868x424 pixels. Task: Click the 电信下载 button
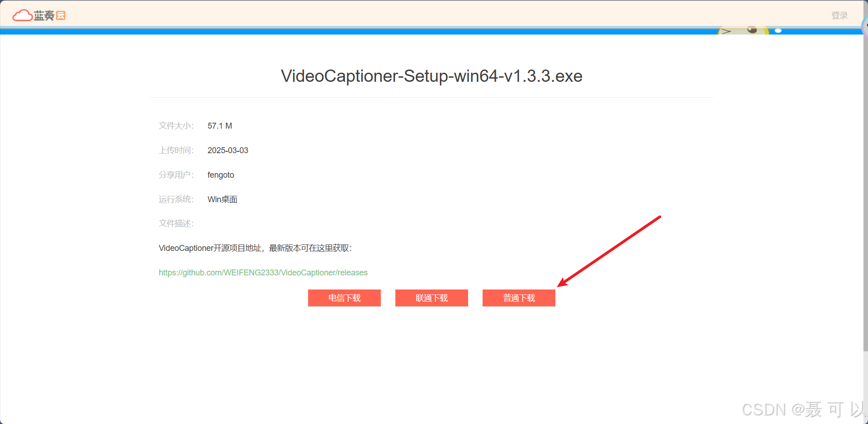[x=344, y=298]
